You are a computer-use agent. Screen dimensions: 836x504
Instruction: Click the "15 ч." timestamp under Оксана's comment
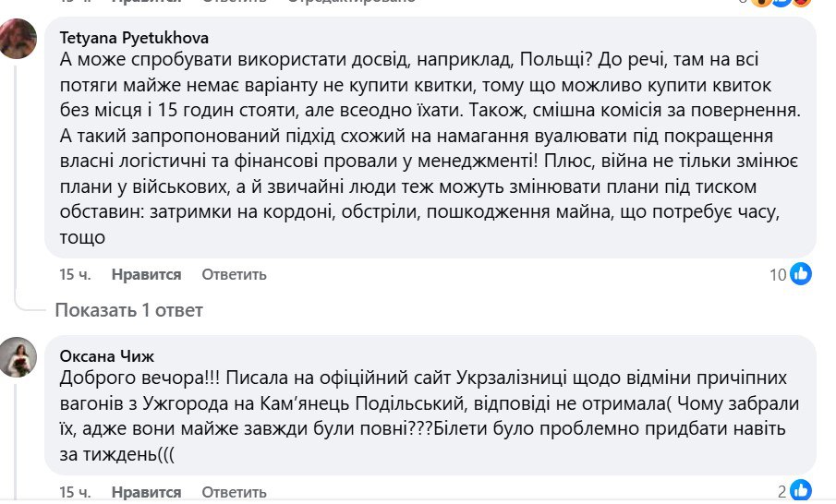click(x=73, y=492)
